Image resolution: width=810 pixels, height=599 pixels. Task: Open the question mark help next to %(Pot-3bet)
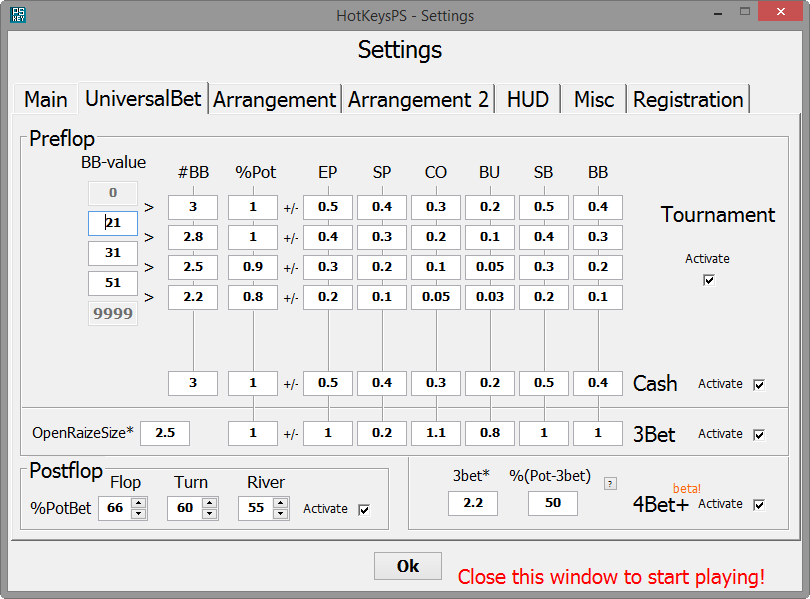tap(610, 484)
